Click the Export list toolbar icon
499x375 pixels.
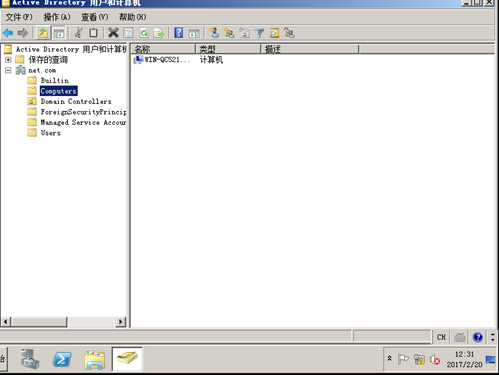(159, 33)
